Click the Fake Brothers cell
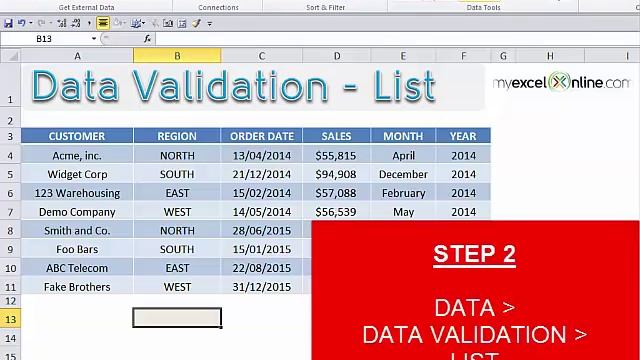Screen dimensions: 640x360 pyautogui.click(x=77, y=287)
